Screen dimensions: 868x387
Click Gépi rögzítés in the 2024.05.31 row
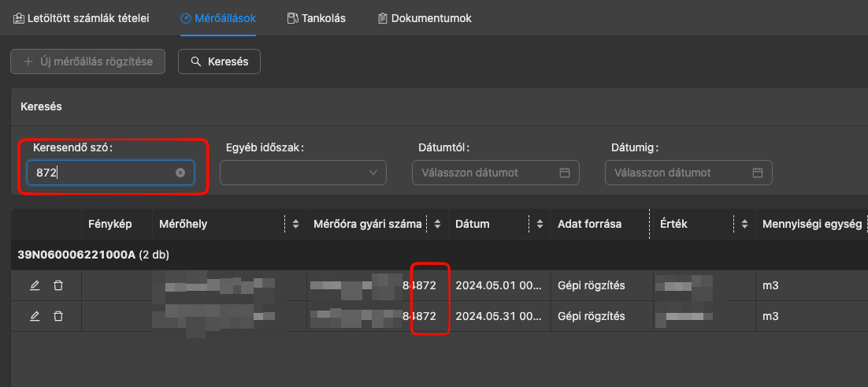pyautogui.click(x=592, y=316)
